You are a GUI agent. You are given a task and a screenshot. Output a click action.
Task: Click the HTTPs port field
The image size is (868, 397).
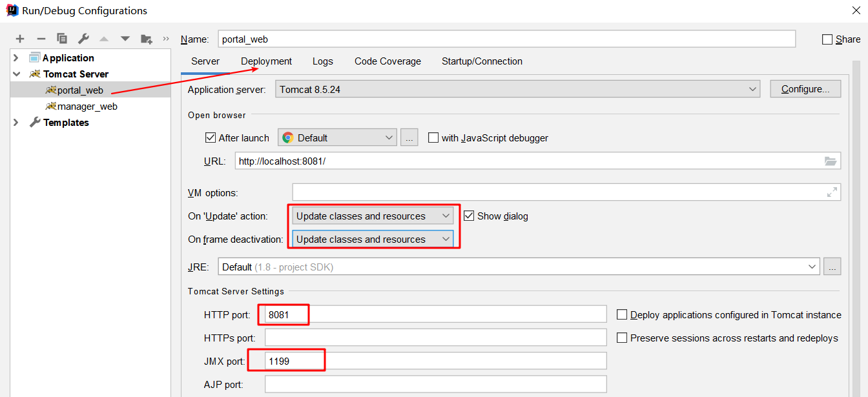(x=436, y=338)
